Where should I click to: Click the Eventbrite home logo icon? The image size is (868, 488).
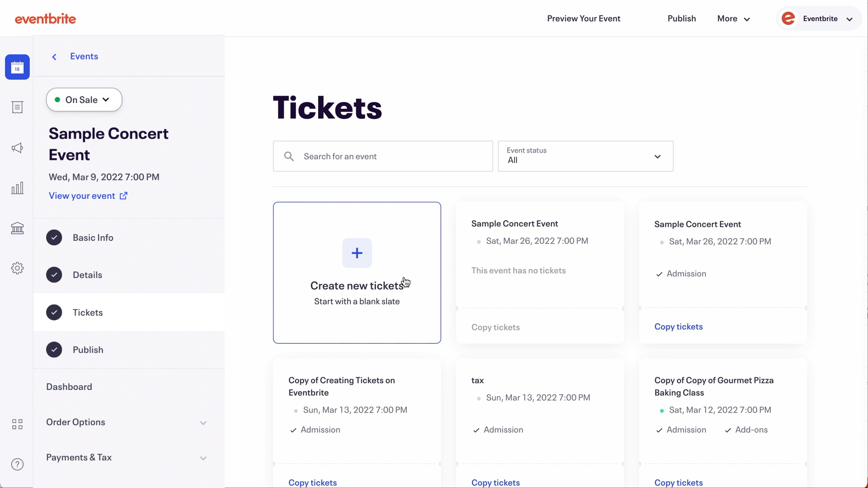(x=45, y=19)
